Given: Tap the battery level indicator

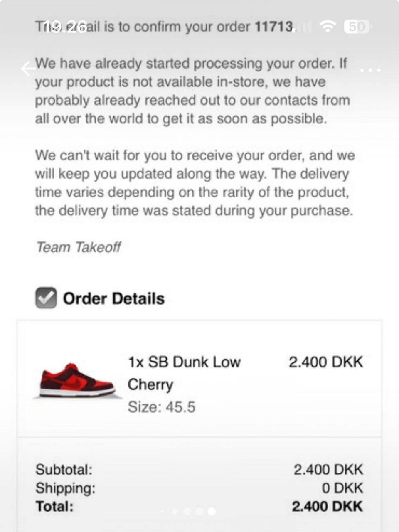Looking at the screenshot, I should pos(357,27).
